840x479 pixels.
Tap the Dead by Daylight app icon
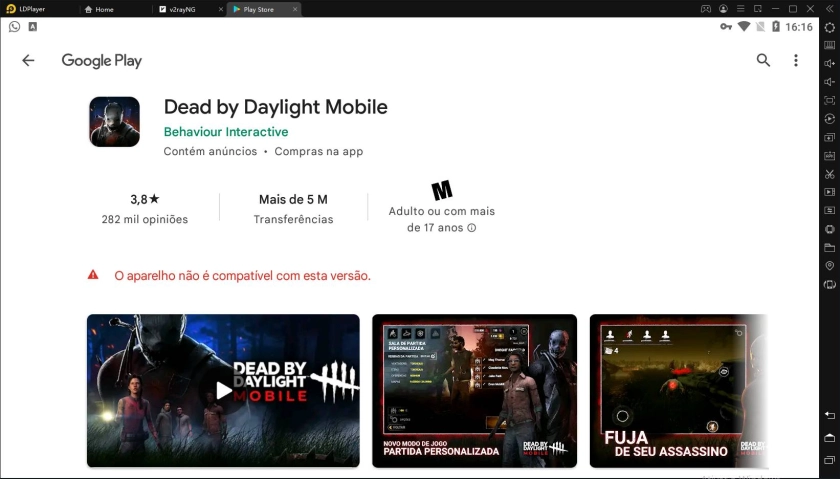(x=115, y=122)
